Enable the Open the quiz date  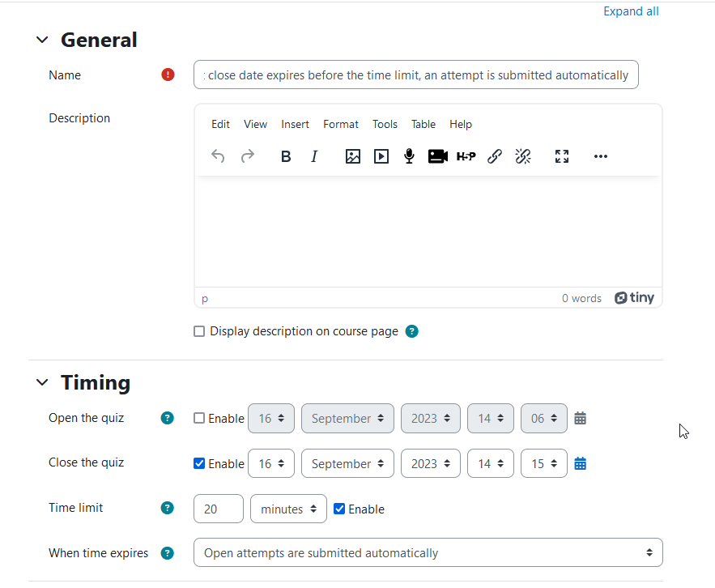pos(199,418)
